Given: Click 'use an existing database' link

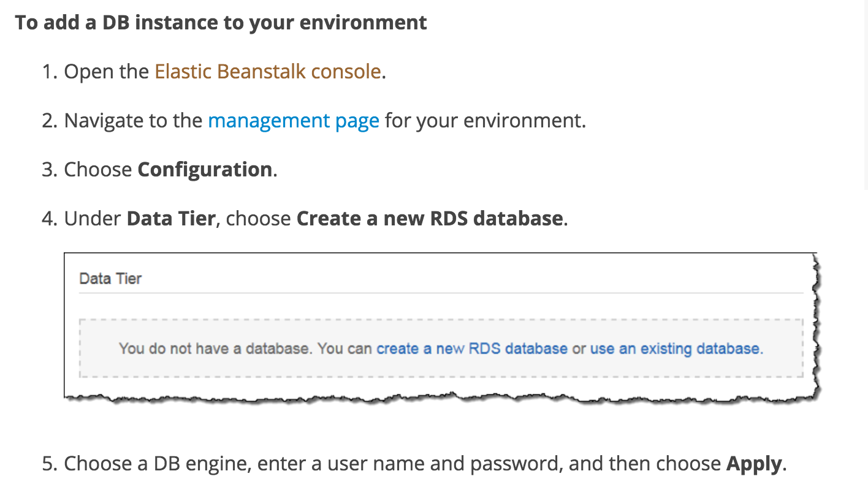Looking at the screenshot, I should (675, 349).
